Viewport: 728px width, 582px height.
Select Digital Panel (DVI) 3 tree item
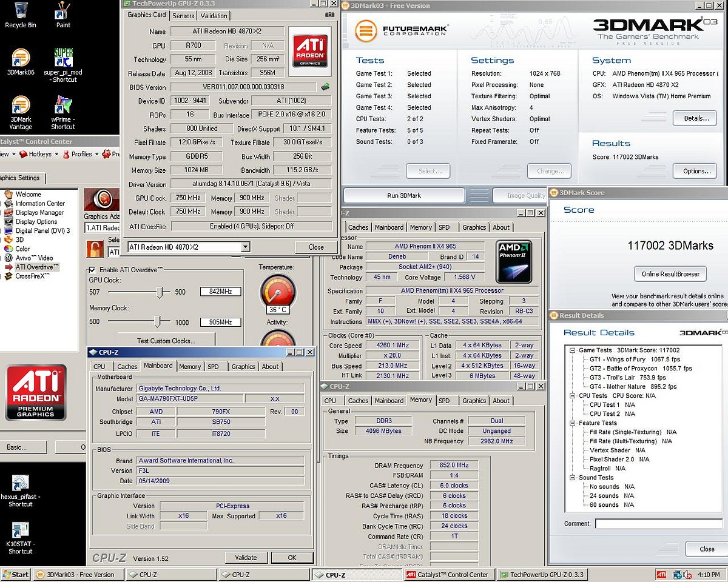(42, 230)
